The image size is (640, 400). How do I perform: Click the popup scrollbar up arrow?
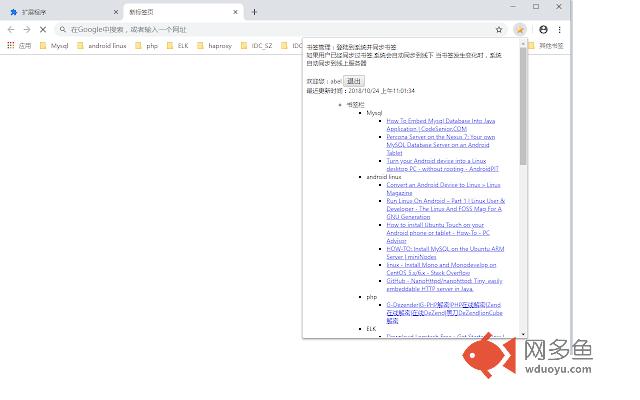(523, 43)
